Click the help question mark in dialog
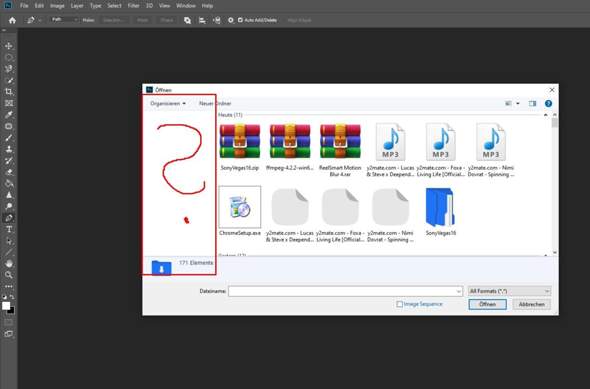Image resolution: width=590 pixels, height=389 pixels. point(548,103)
